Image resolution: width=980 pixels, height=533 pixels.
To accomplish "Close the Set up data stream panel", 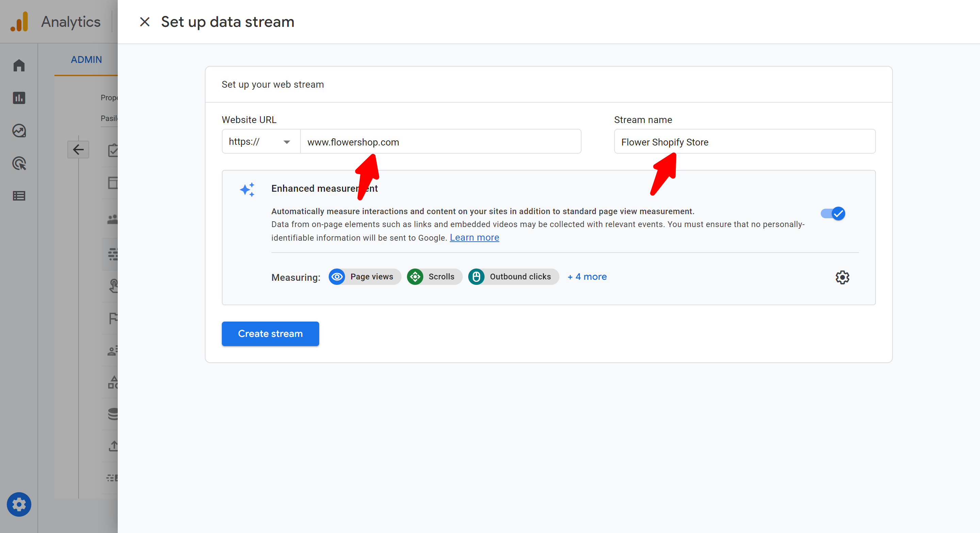I will [x=145, y=22].
